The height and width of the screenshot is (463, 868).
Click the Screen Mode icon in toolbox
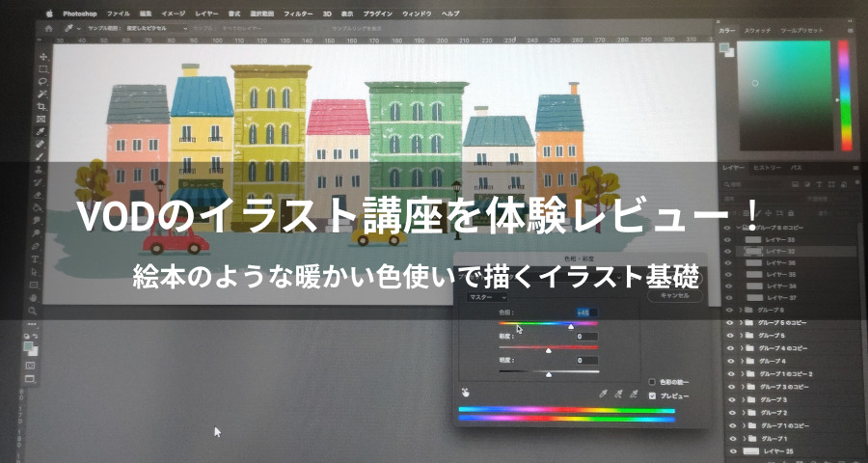tap(29, 379)
